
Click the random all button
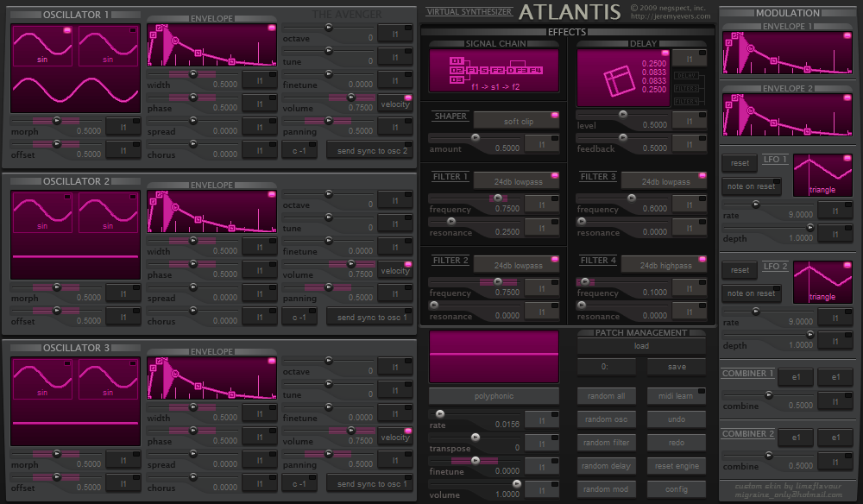pyautogui.click(x=606, y=396)
